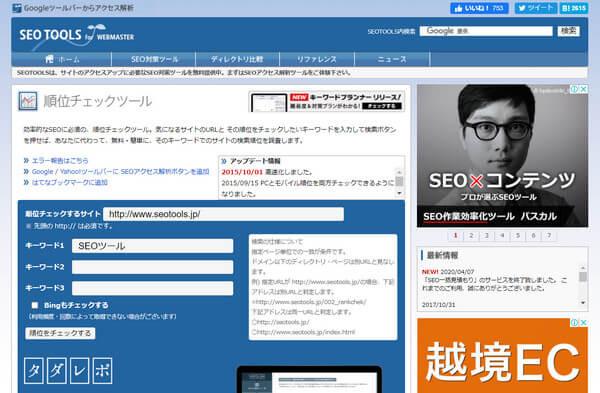Click the 越境EC orange advertisement
The height and width of the screenshot is (393, 600).
coord(502,355)
